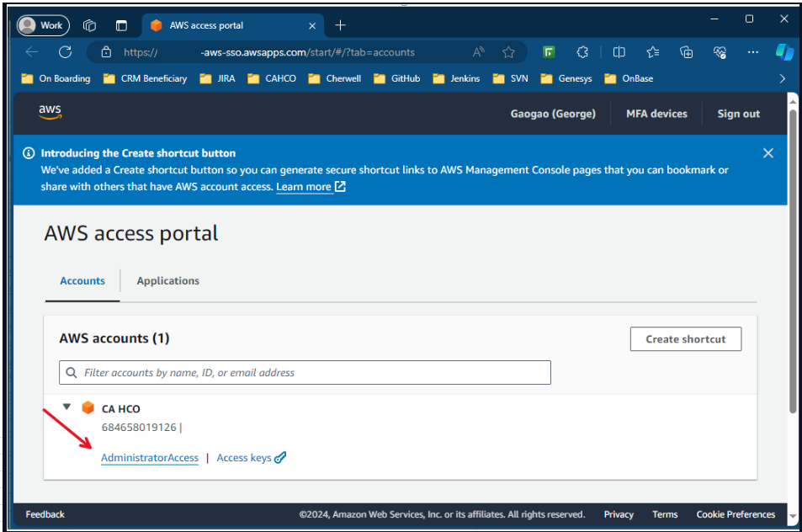
Task: Select account ID 684658019126
Action: (x=139, y=427)
